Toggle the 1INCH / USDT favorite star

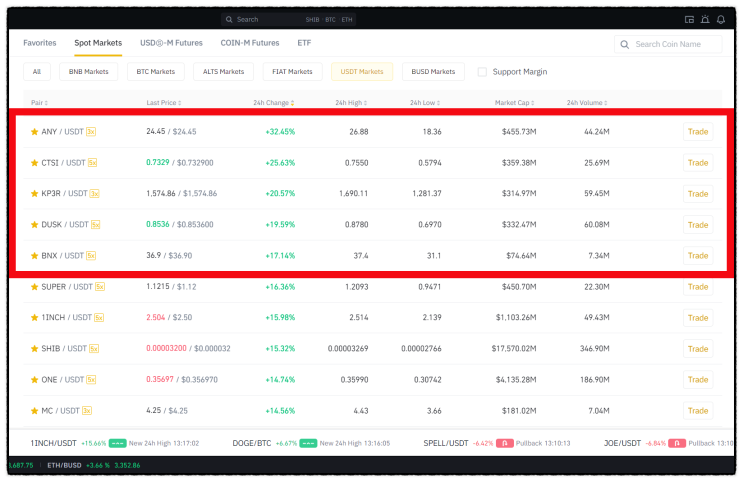(x=34, y=318)
